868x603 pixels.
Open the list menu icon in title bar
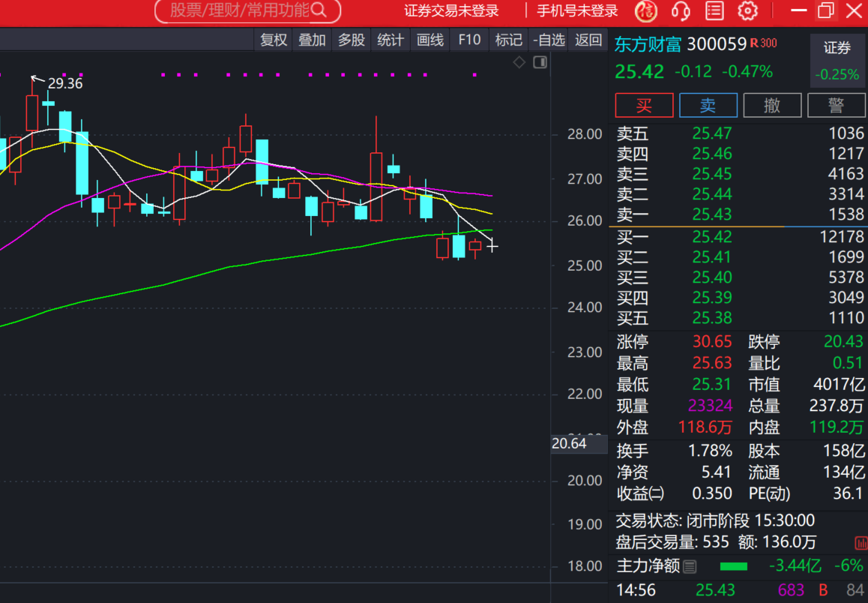[714, 11]
